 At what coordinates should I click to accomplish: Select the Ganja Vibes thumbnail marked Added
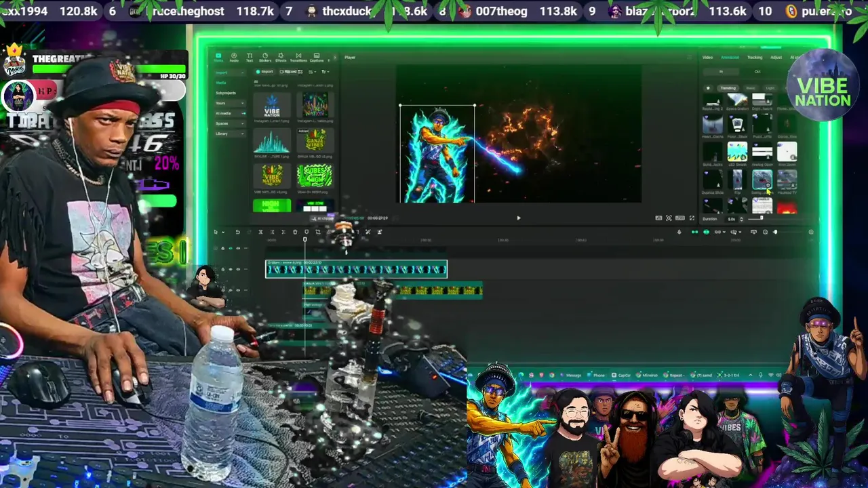click(x=315, y=141)
